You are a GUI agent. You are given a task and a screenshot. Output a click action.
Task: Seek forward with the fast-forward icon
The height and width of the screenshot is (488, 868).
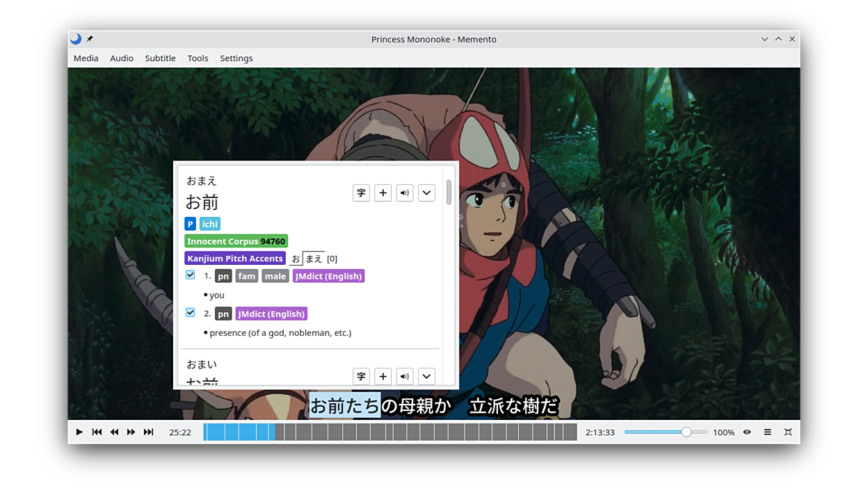pyautogui.click(x=131, y=432)
